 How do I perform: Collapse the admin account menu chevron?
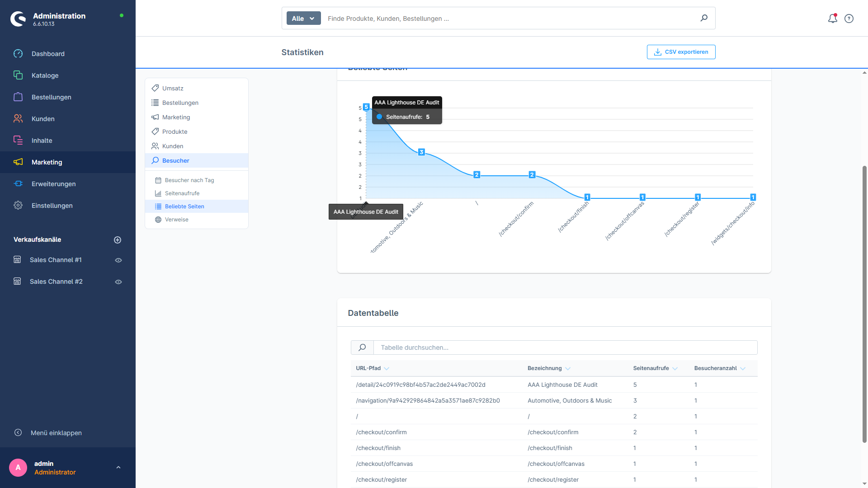(118, 467)
